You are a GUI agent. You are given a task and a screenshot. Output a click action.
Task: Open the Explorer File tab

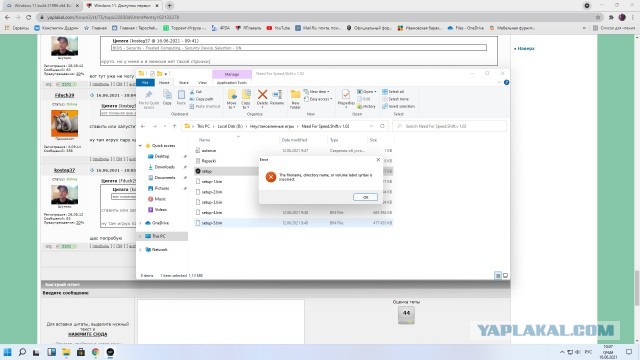(x=145, y=82)
